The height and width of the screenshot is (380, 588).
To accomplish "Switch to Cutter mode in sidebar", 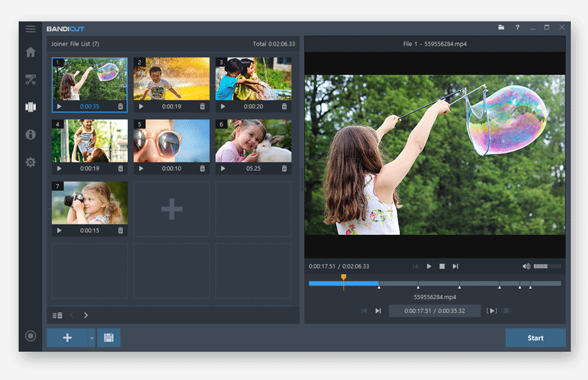I will (30, 79).
